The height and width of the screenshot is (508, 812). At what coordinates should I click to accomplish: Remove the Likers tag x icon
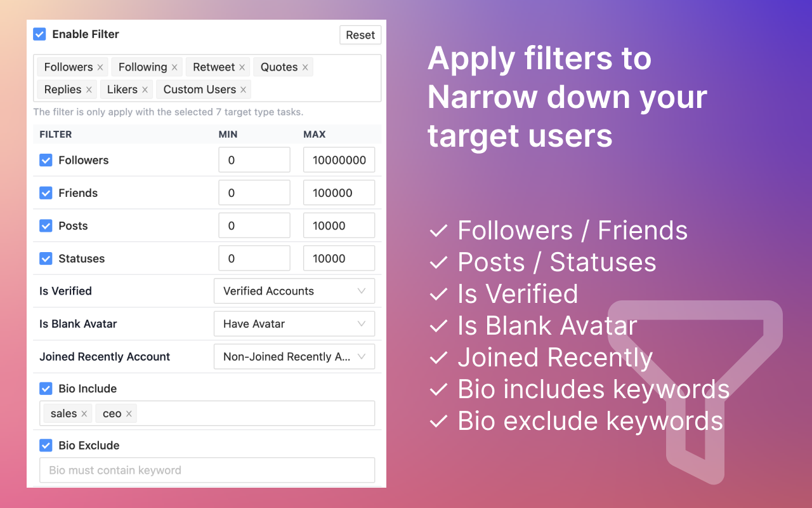145,90
